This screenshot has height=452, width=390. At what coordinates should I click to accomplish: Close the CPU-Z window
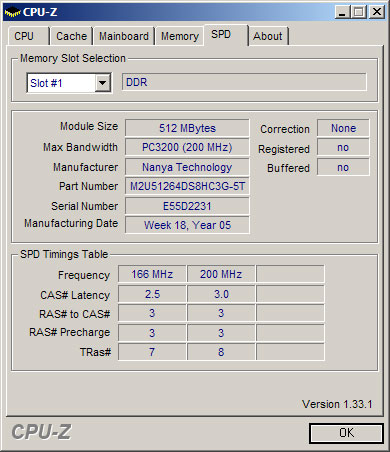(x=377, y=12)
